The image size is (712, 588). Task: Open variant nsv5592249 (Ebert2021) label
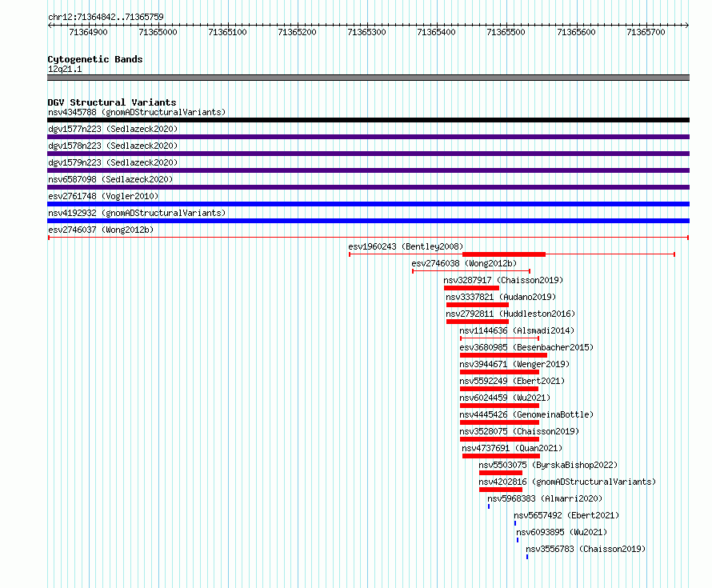click(512, 381)
